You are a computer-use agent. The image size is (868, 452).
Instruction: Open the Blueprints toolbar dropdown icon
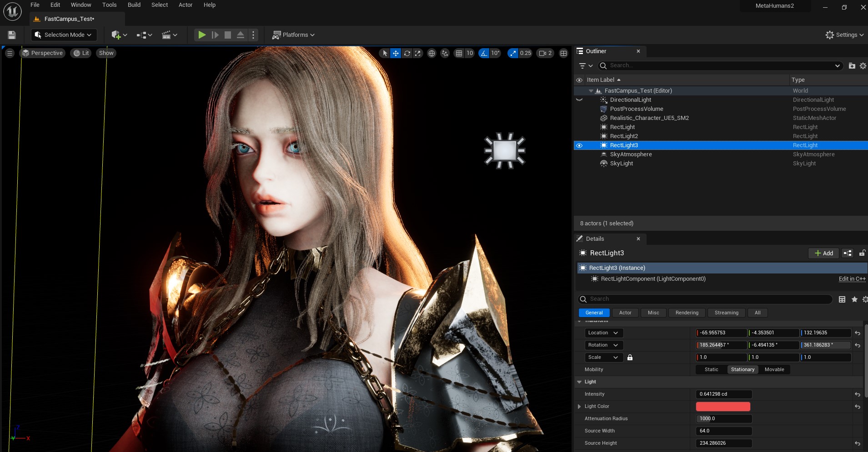tap(144, 35)
